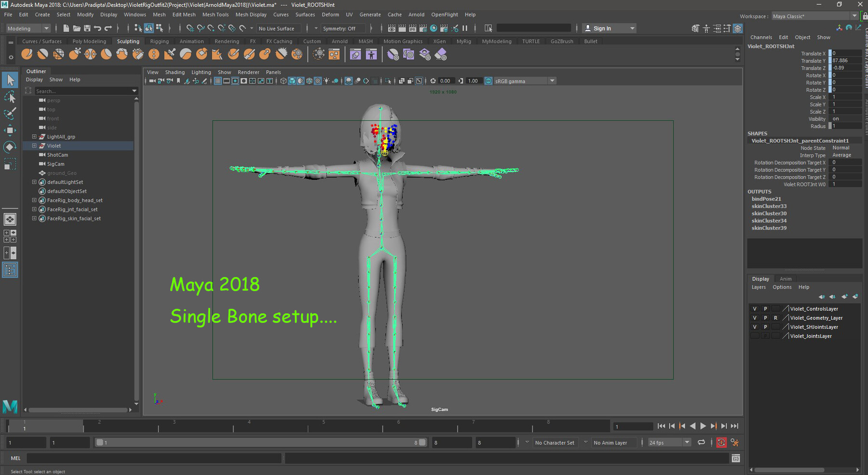Activate the Lasso select tool
Screen dimensions: 868x475
pos(10,97)
